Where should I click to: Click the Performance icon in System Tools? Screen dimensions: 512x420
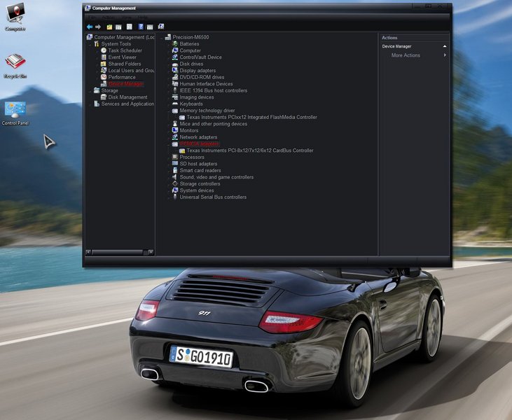tap(104, 77)
